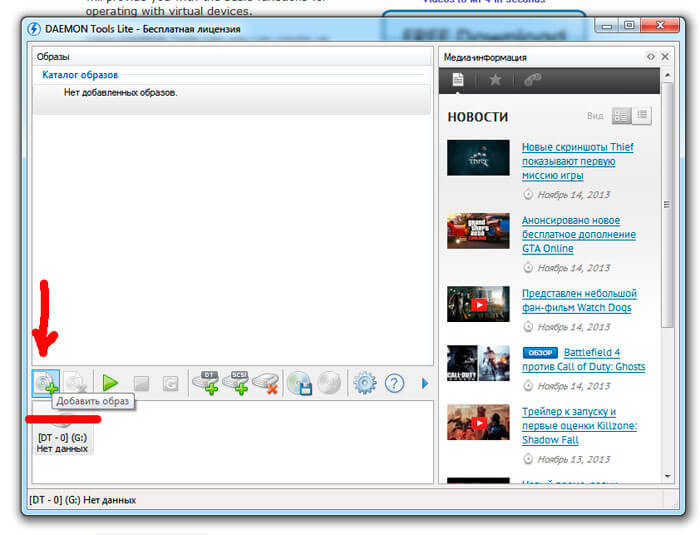Expand toolbar with the blue arrow
Screen dimensions: 700x535
425,383
